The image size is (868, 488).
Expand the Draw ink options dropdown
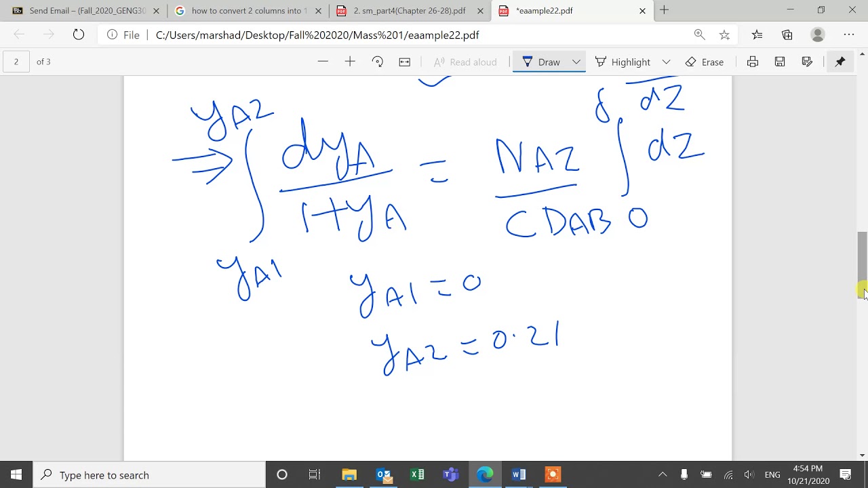coord(576,62)
